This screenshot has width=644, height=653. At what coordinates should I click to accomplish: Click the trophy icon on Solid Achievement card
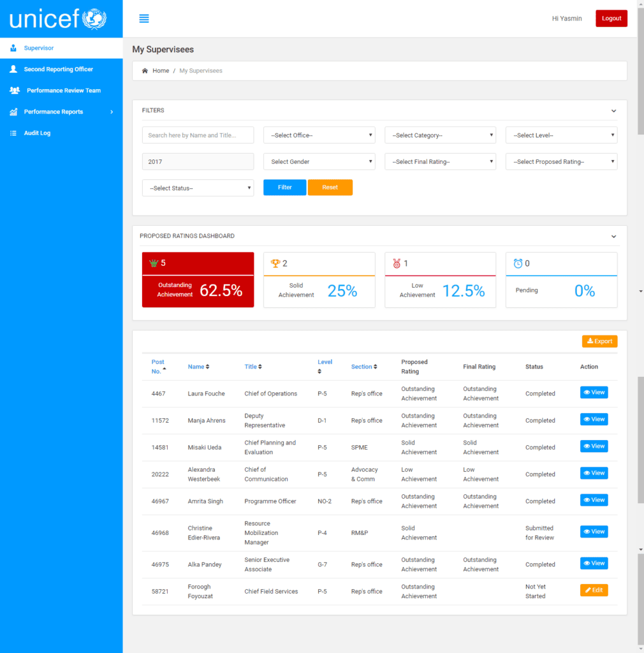click(275, 263)
